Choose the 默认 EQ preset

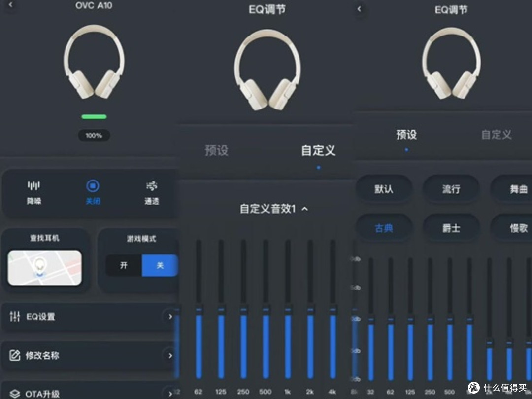[384, 189]
